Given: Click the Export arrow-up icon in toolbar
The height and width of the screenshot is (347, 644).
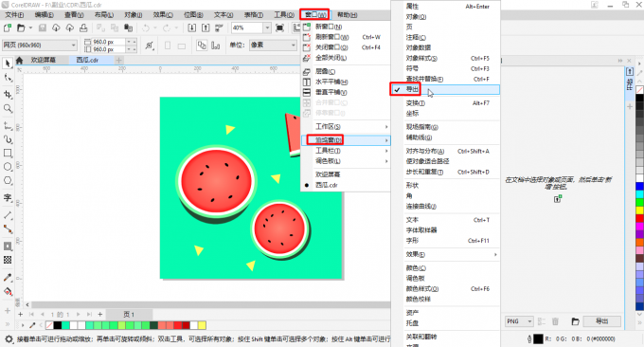Looking at the screenshot, I should pyautogui.click(x=206, y=27).
